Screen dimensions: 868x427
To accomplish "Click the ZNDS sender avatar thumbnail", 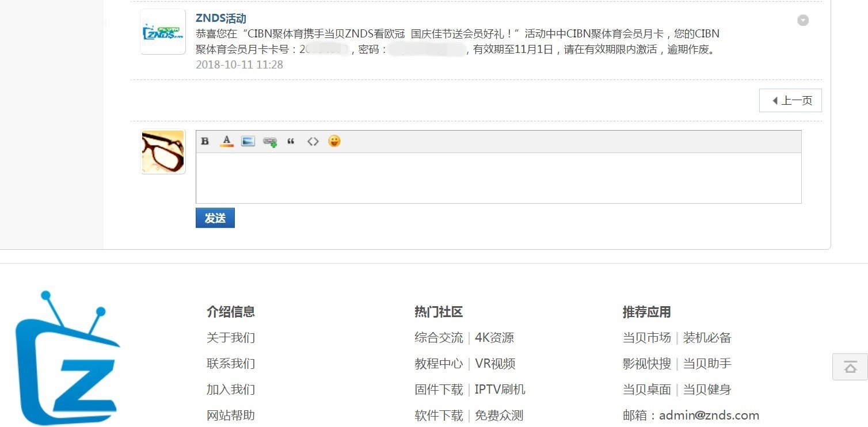I will point(163,32).
